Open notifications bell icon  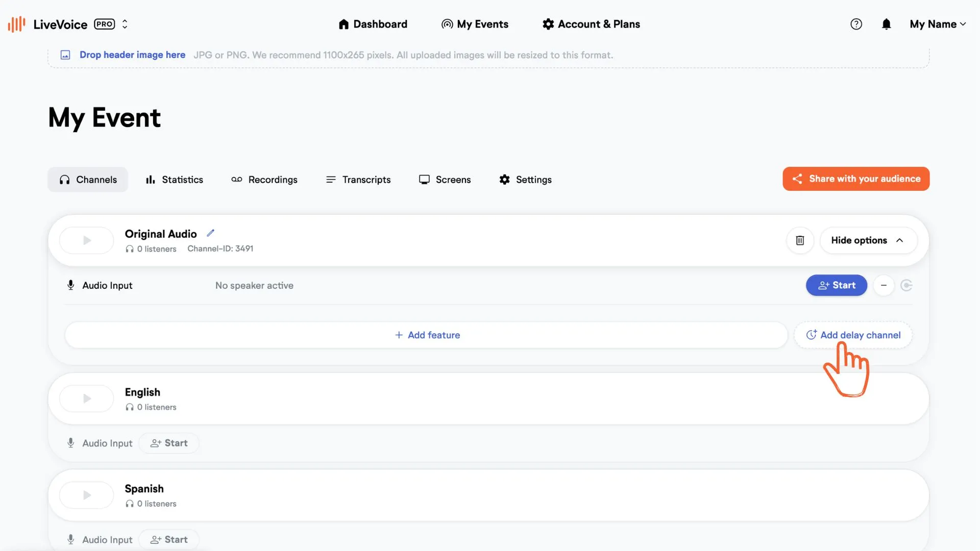(886, 24)
